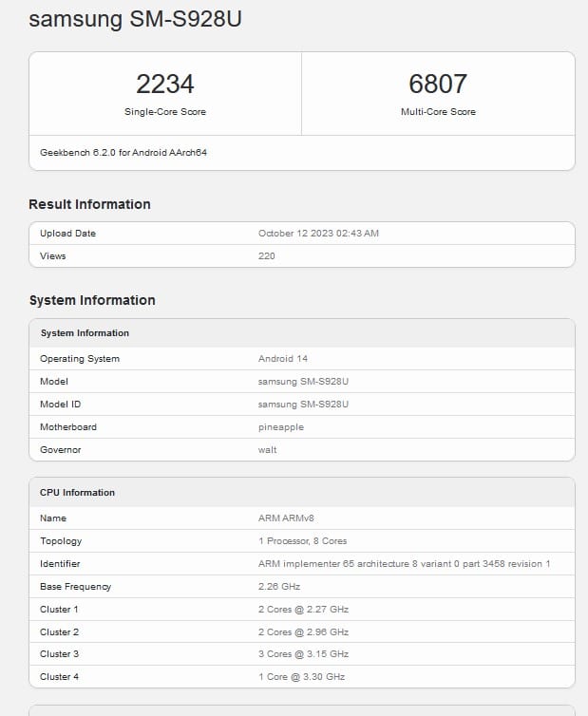Select 2 Cores @ 2.96 GHz value
This screenshot has height=716, width=588.
(303, 632)
